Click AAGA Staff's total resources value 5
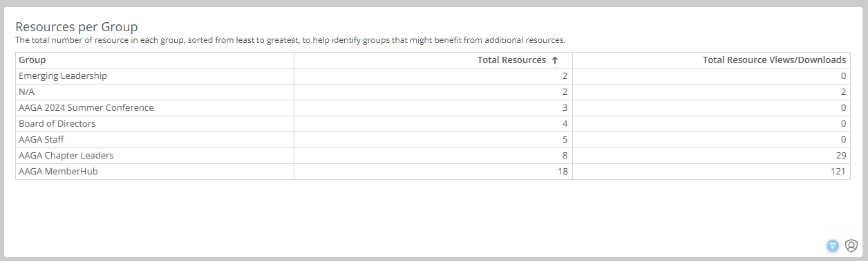This screenshot has height=261, width=868. click(433, 140)
